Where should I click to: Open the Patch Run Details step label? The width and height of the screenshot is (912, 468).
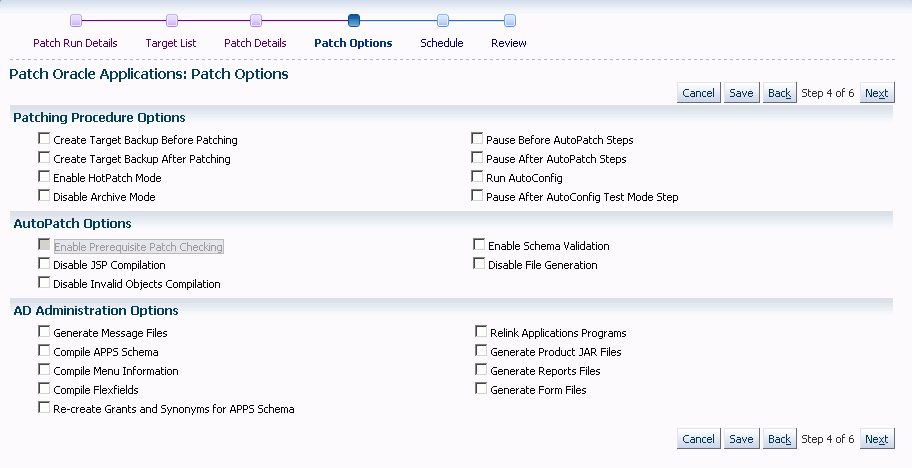tap(75, 43)
